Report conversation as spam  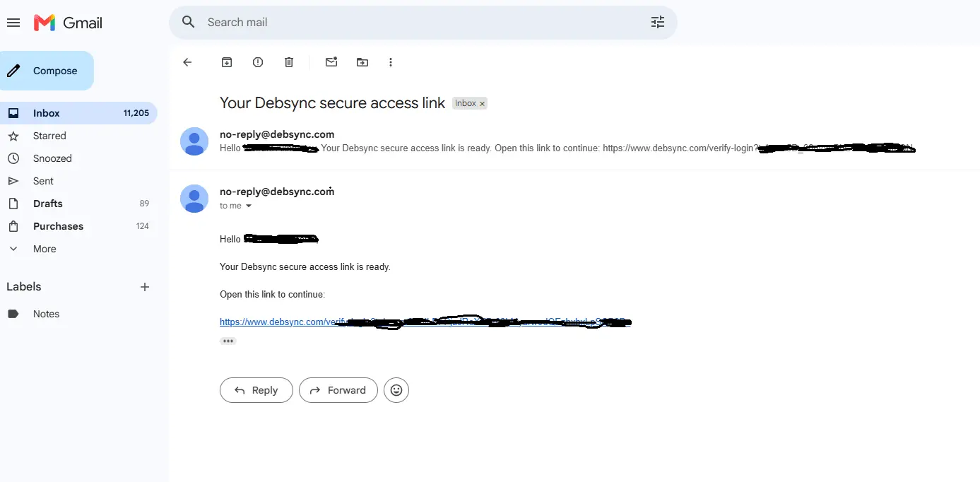point(258,62)
